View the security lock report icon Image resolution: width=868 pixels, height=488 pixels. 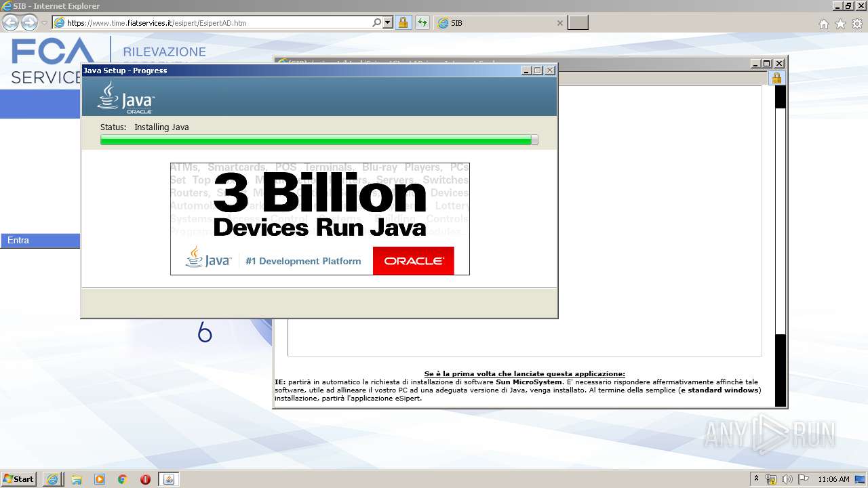[403, 23]
